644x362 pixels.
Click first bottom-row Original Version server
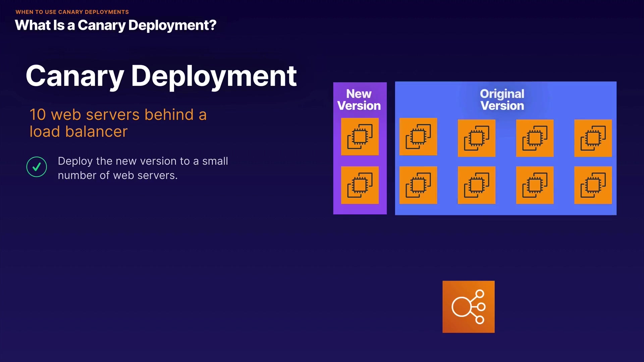pos(418,185)
